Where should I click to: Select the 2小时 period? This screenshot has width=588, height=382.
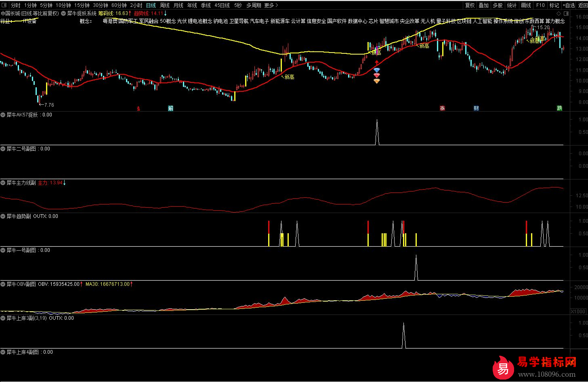(x=136, y=5)
